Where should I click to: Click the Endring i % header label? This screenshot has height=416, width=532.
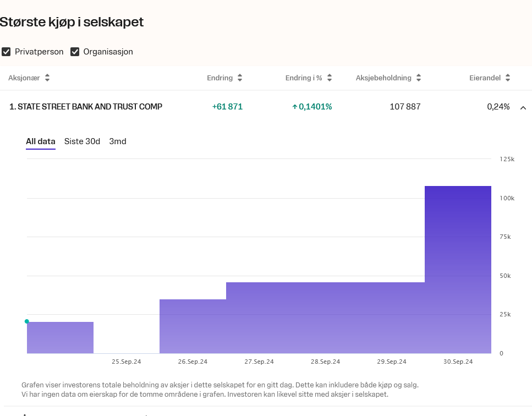click(x=304, y=78)
